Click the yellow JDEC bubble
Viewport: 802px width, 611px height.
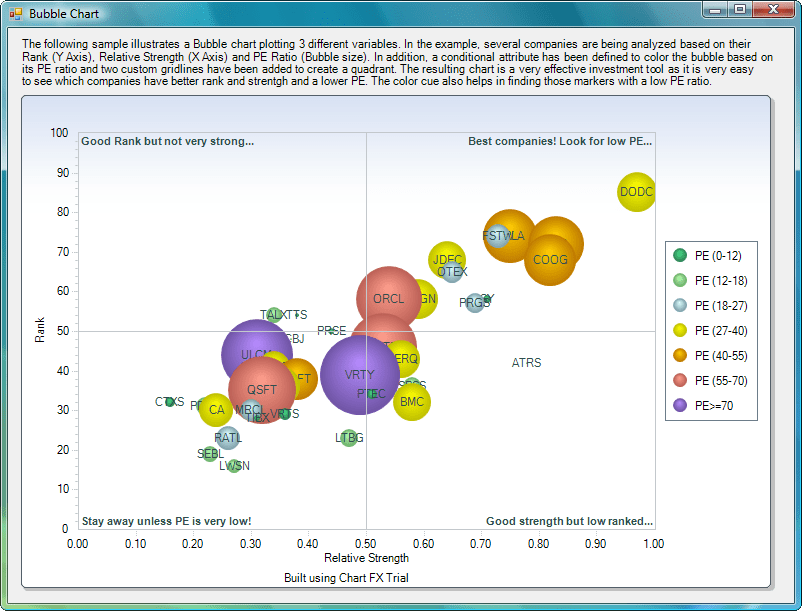tap(446, 258)
